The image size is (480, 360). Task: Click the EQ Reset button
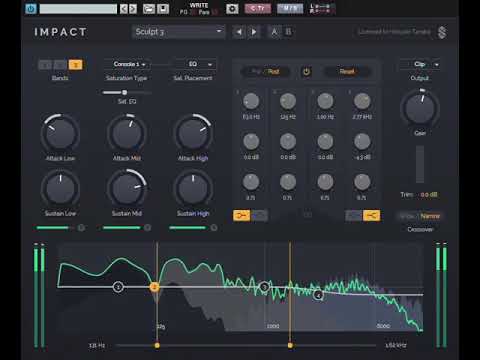point(347,71)
